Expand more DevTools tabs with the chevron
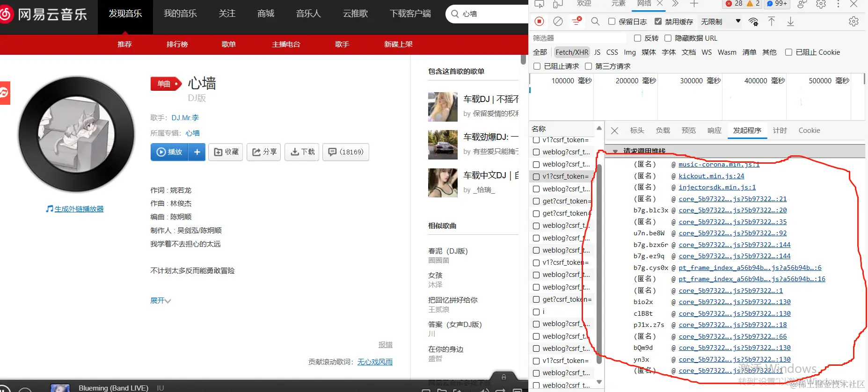 (x=675, y=4)
